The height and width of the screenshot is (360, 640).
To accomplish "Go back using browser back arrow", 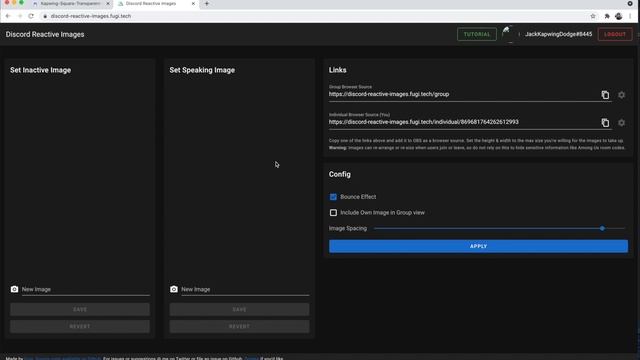I will click(x=8, y=16).
